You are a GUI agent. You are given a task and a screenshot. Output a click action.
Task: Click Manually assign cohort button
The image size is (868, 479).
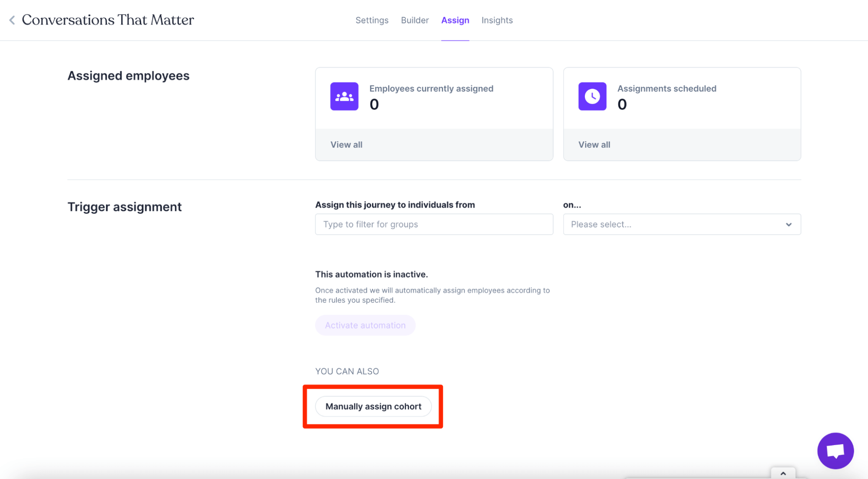click(x=373, y=406)
